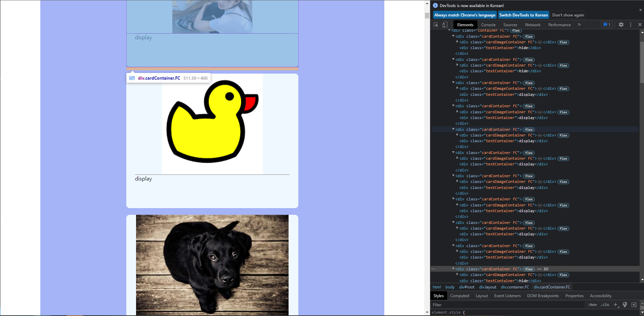644x316 pixels.
Task: Click the flex badge on container FC row
Action: click(516, 31)
